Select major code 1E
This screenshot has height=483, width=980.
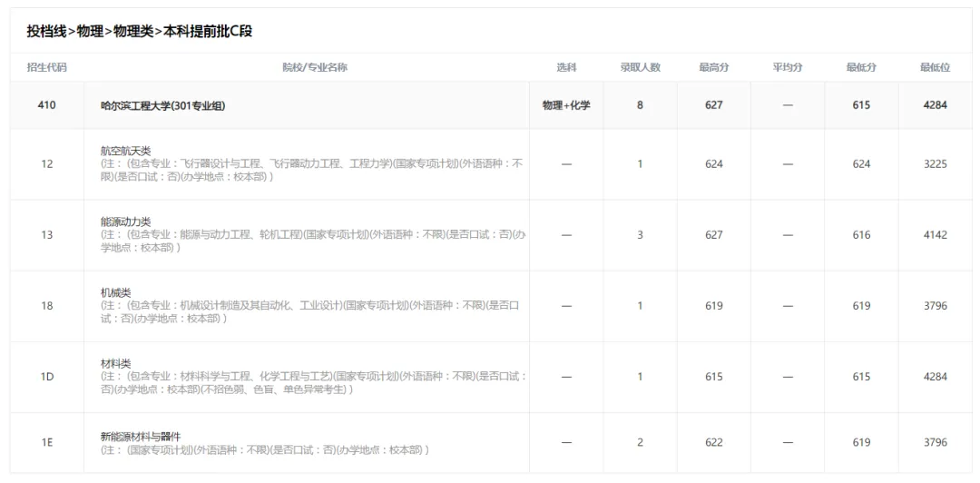point(47,442)
